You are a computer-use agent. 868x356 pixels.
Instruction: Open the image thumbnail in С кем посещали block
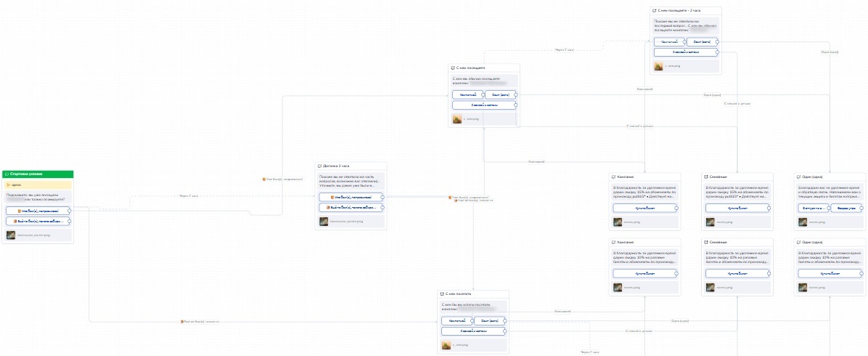[457, 118]
